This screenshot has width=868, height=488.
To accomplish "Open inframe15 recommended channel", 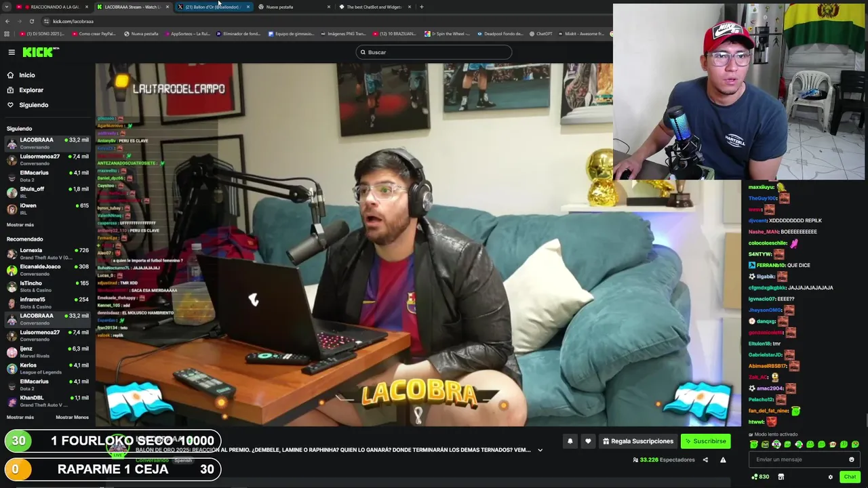I will point(47,302).
